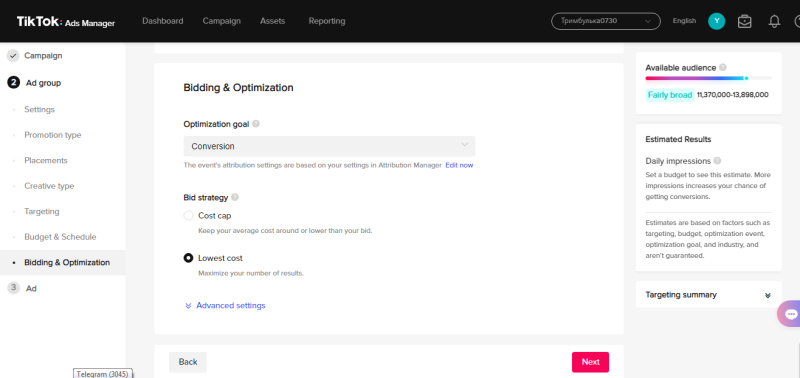Click the Bid strategy help icon
800x378 pixels.
click(235, 197)
